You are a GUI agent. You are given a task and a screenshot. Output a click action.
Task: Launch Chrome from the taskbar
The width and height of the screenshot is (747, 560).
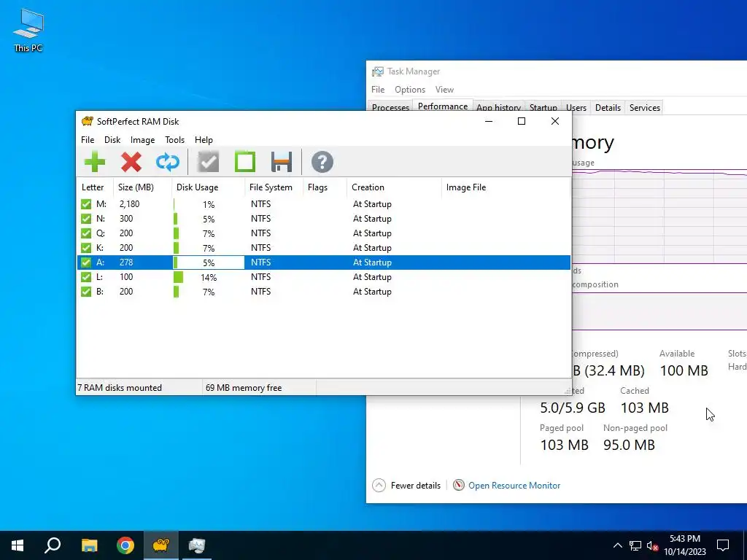pos(125,545)
